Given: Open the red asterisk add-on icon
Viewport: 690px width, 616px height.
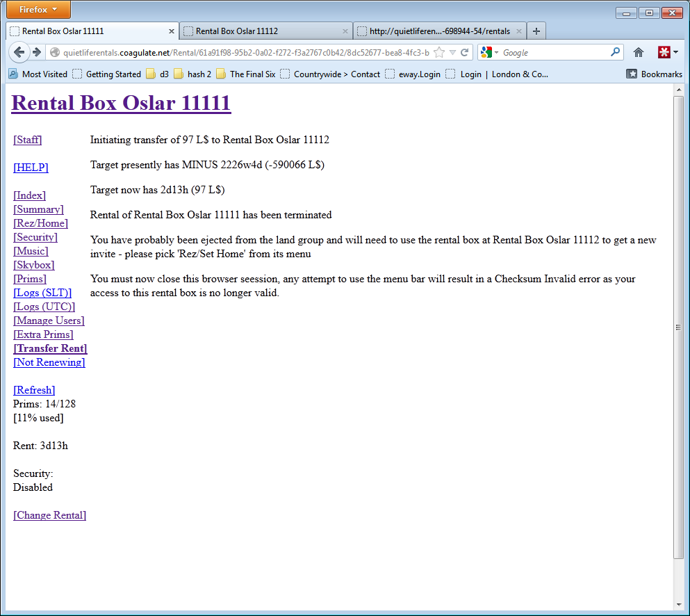Looking at the screenshot, I should [664, 53].
